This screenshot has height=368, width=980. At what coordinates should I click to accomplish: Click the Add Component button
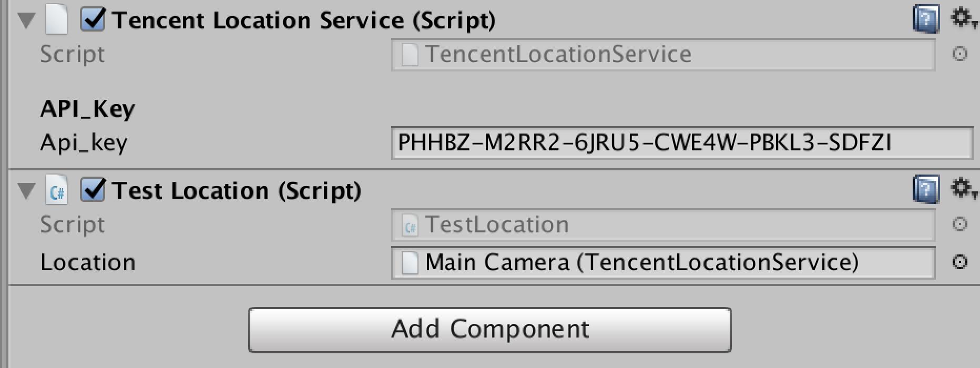click(x=489, y=330)
